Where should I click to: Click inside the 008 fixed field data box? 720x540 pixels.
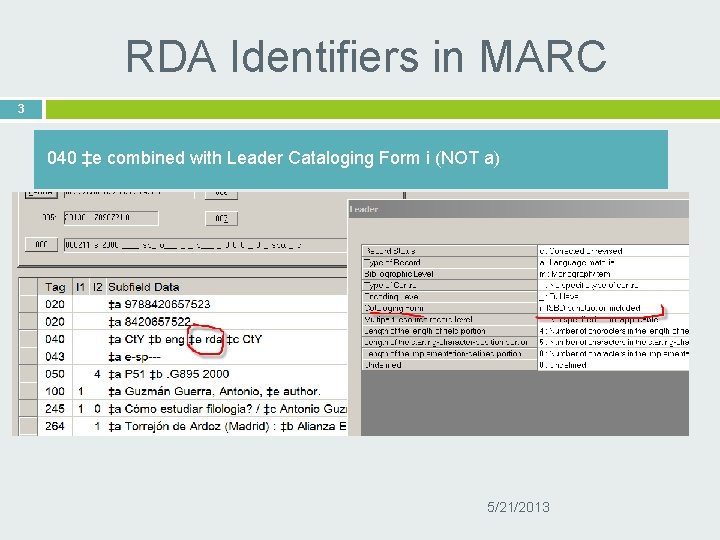click(205, 245)
